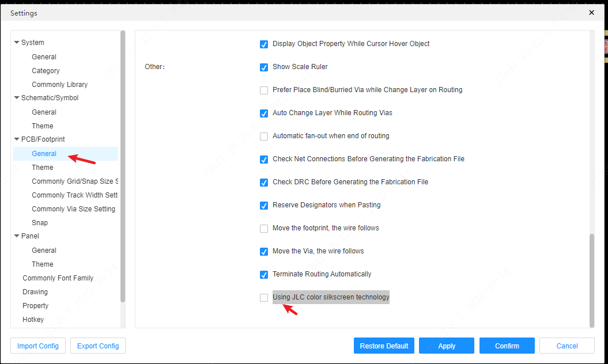
Task: Select Theme under PCB/Footprint
Action: [42, 168]
